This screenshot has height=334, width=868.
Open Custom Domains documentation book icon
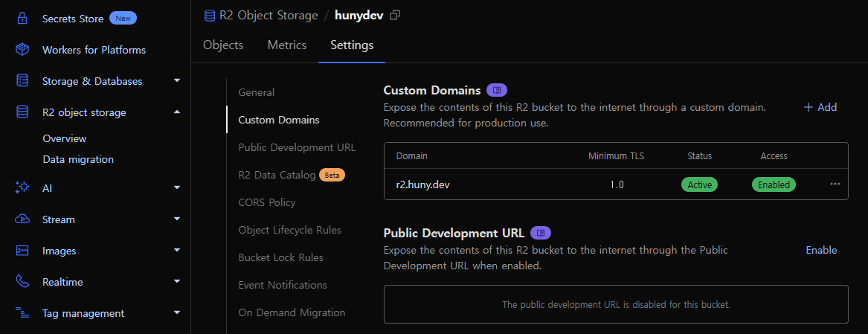pos(497,90)
